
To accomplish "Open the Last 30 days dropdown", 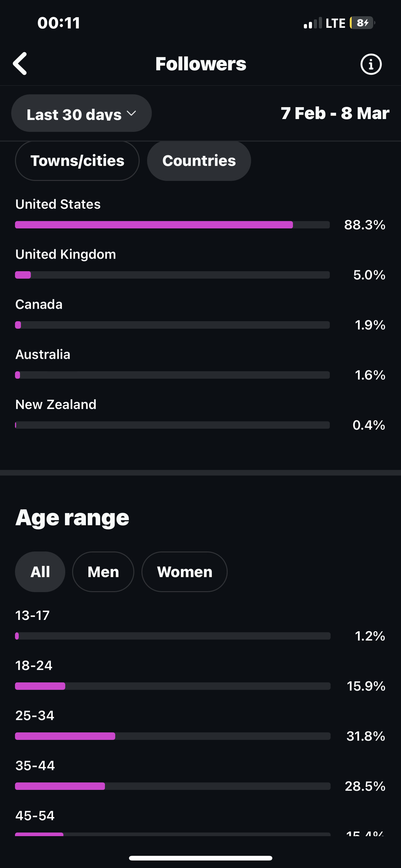I will 81,113.
